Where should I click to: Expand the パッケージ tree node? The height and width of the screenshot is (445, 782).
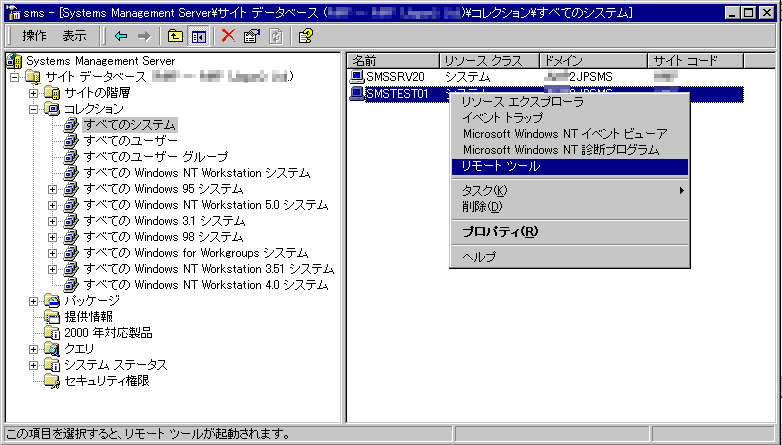(x=33, y=301)
